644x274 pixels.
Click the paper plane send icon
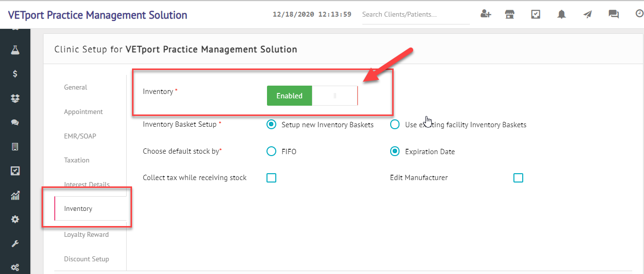point(588,14)
